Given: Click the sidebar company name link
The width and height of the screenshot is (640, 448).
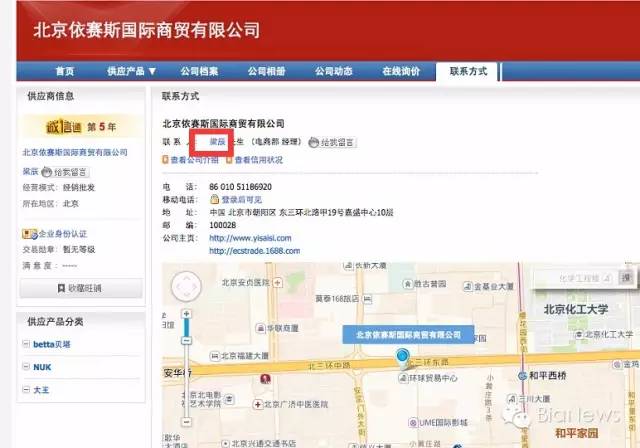Looking at the screenshot, I should coord(75,152).
